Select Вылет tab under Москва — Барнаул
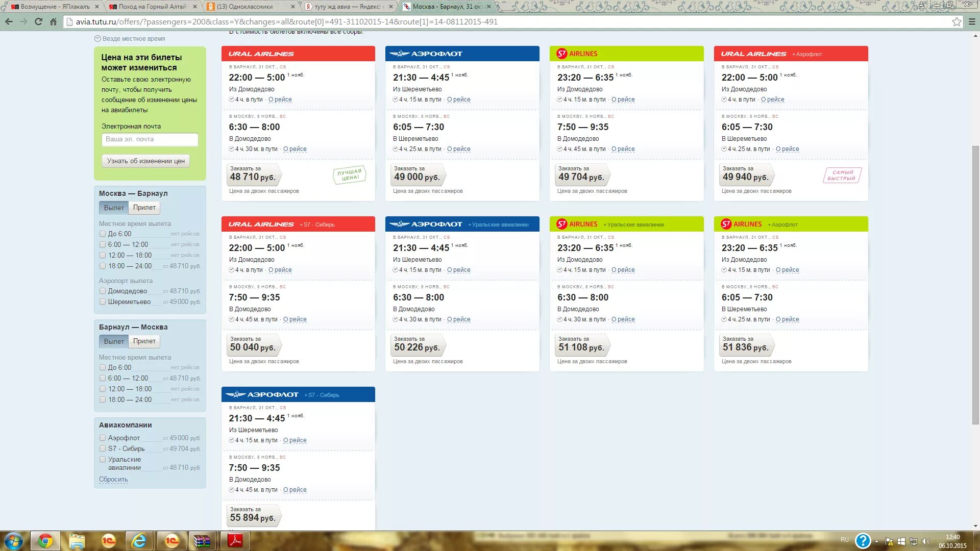The width and height of the screenshot is (980, 551). [114, 208]
